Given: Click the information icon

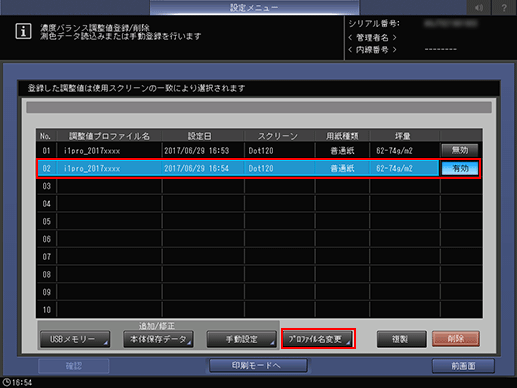Looking at the screenshot, I should point(23,32).
